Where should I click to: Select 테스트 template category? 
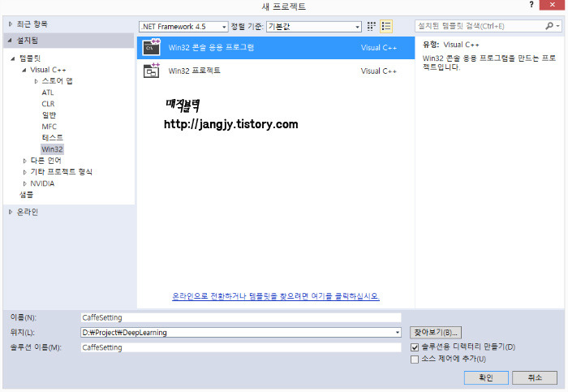point(52,138)
